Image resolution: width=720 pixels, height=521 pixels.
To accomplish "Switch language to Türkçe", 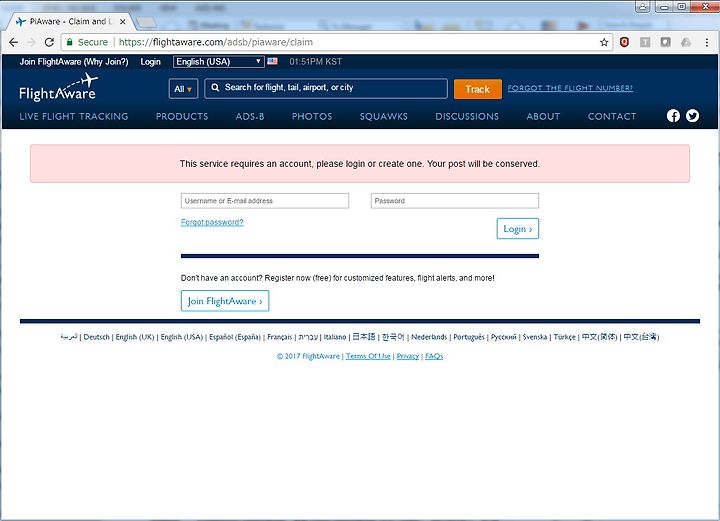I will tap(564, 337).
